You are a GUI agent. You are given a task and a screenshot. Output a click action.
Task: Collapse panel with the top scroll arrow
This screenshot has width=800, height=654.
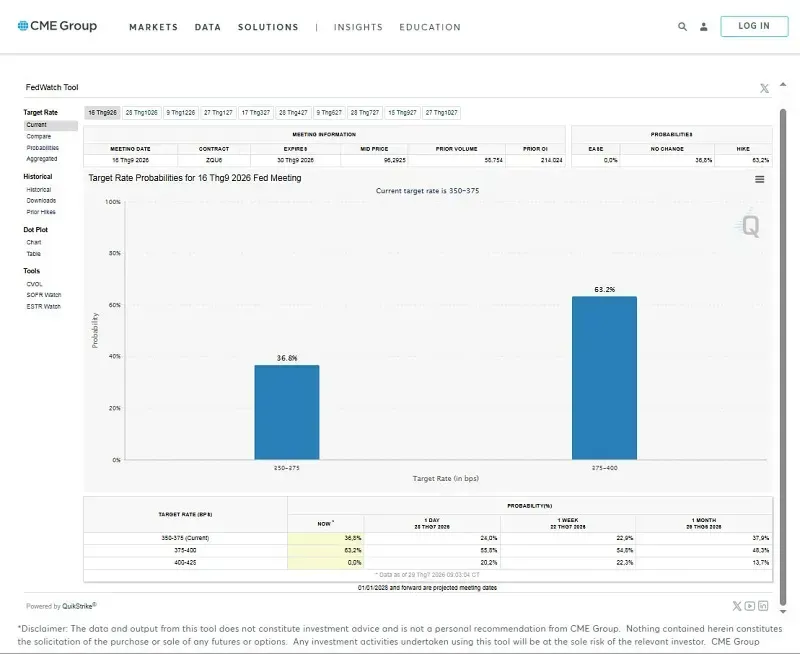tap(783, 85)
